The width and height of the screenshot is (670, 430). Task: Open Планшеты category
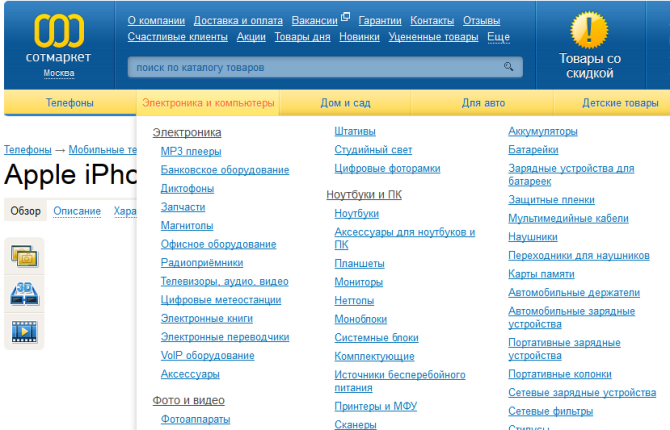pos(359,263)
